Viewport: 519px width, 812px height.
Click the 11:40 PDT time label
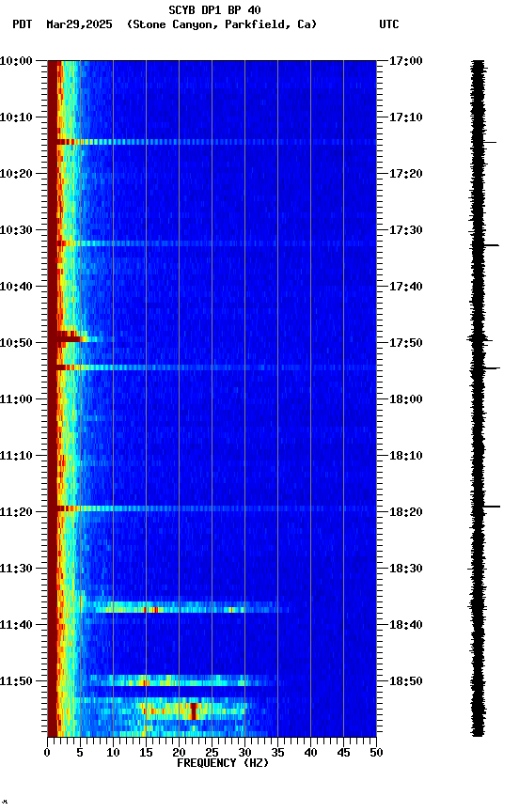[16, 625]
